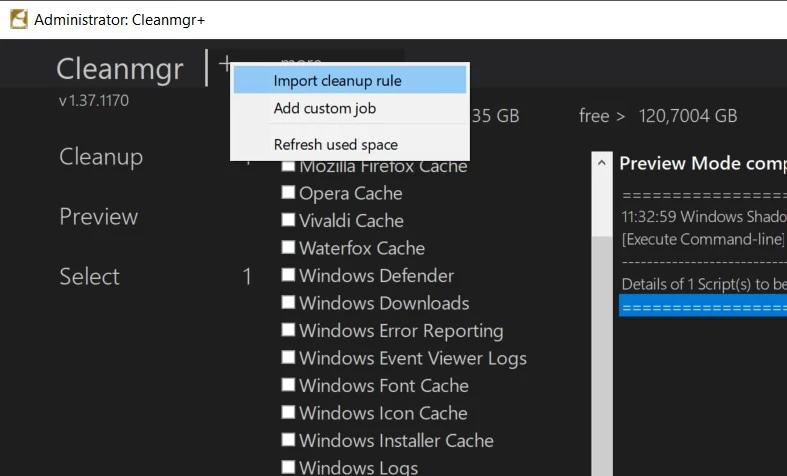Check the Windows Defender checkbox
787x476 pixels.
coord(288,275)
